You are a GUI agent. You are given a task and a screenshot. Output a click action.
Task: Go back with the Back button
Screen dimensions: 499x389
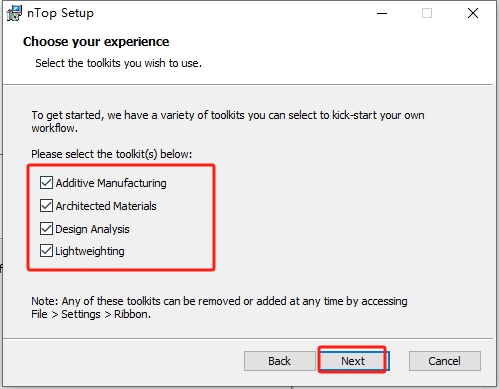(x=280, y=361)
